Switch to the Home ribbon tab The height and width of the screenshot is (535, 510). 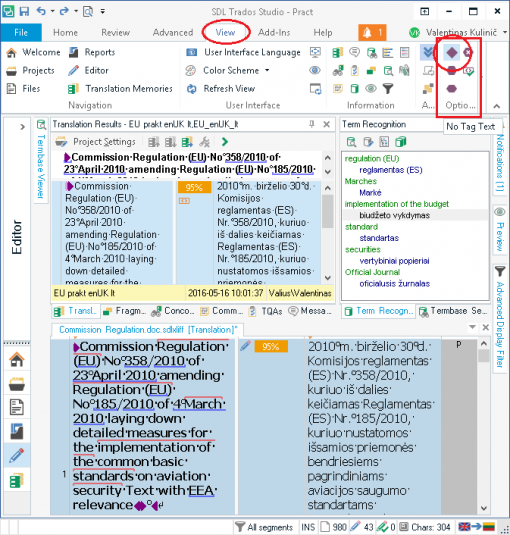[65, 32]
